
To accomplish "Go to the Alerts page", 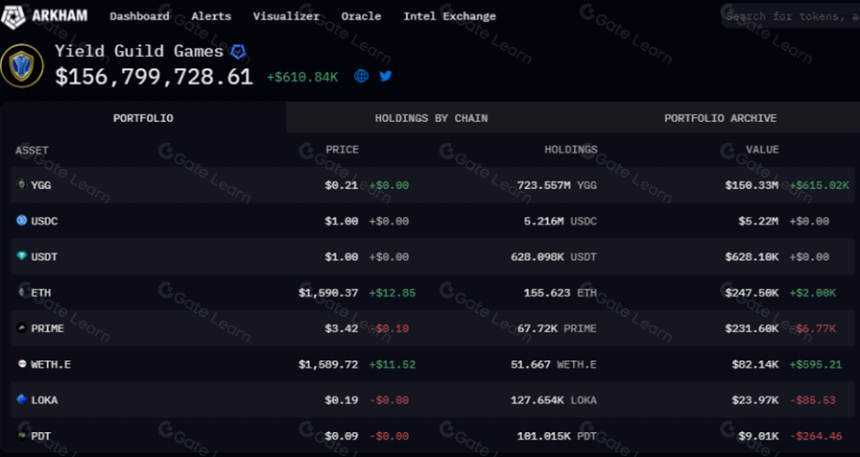I will click(x=211, y=16).
